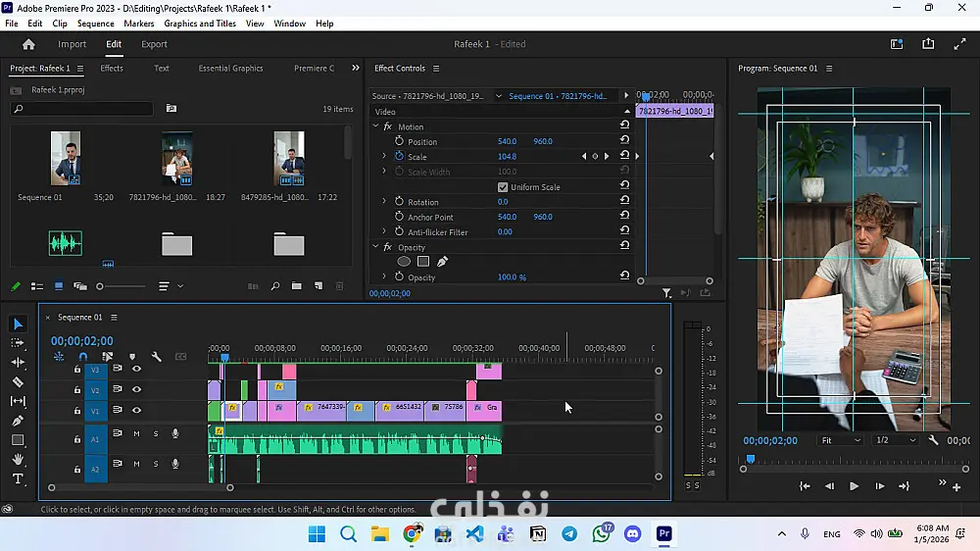The width and height of the screenshot is (980, 551).
Task: Select the Hand tool
Action: [x=18, y=459]
